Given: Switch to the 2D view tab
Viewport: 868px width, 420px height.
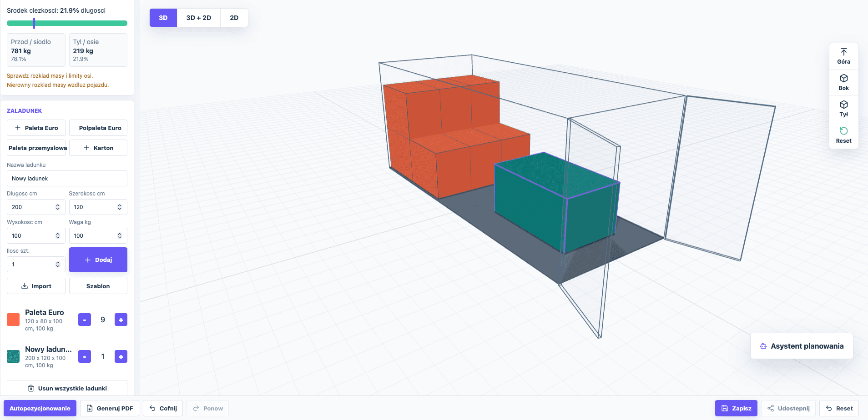Looking at the screenshot, I should [234, 18].
